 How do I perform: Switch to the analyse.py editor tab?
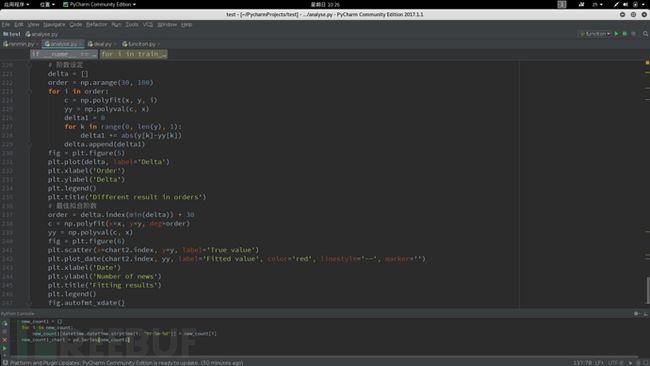(x=63, y=44)
